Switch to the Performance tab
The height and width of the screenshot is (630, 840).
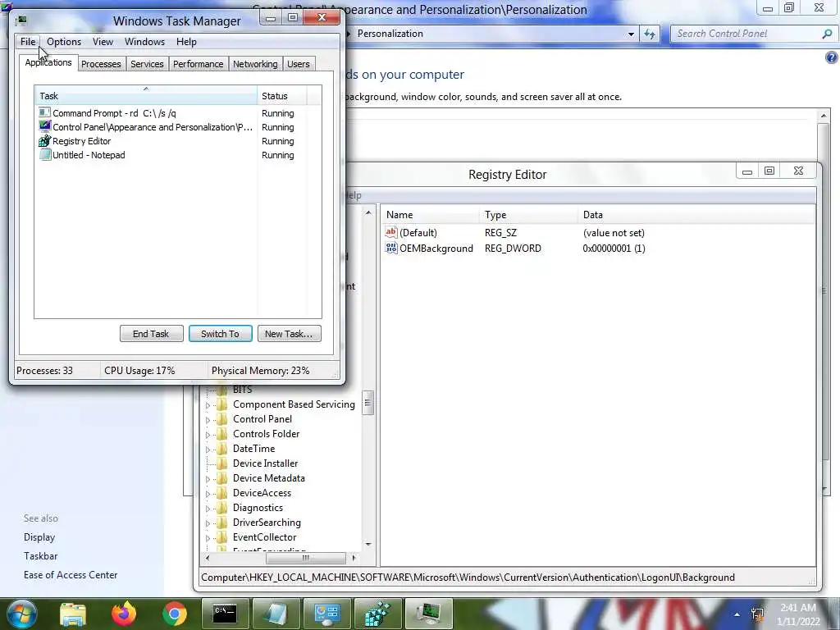(x=199, y=64)
